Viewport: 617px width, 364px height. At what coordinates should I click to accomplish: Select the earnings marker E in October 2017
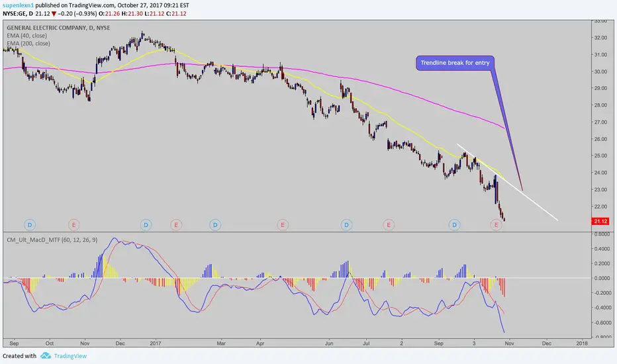497,225
